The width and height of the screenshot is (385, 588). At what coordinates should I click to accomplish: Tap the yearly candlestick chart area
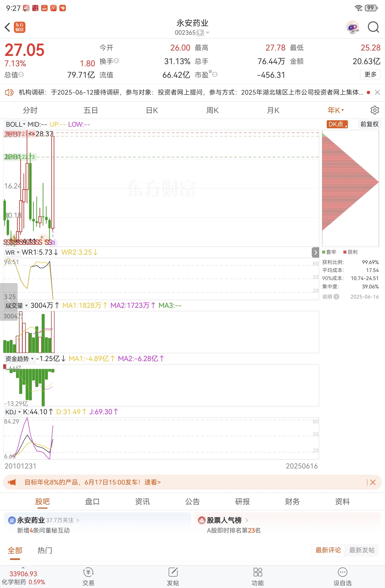point(161,188)
